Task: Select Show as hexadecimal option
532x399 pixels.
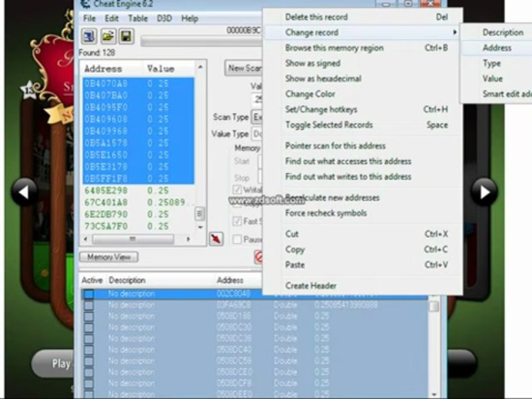Action: [x=362, y=78]
